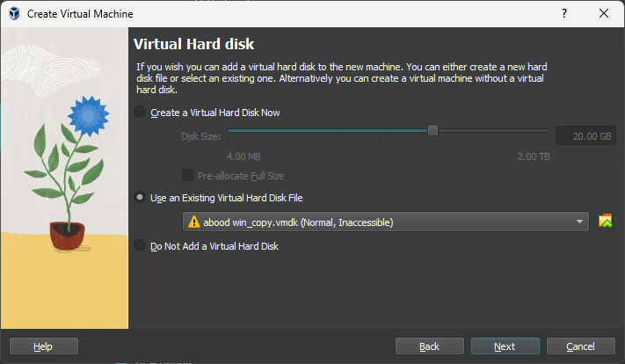
Task: Click the yellow warning icon beside abood win_copy.vmdk
Action: pos(193,222)
